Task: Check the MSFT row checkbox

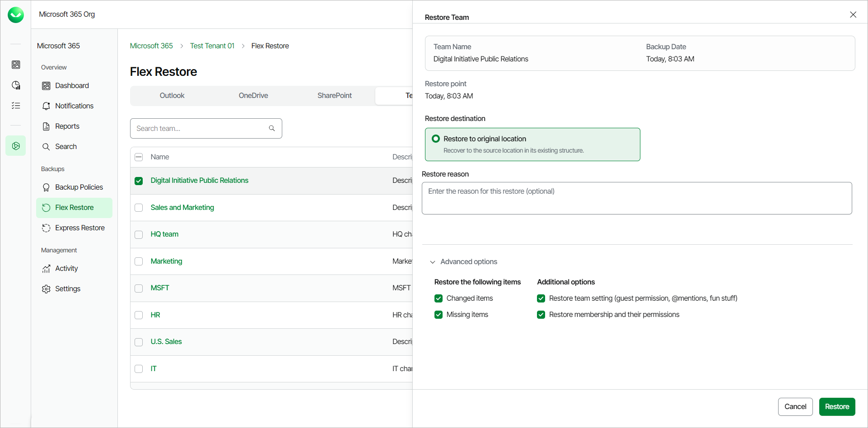Action: click(x=139, y=288)
